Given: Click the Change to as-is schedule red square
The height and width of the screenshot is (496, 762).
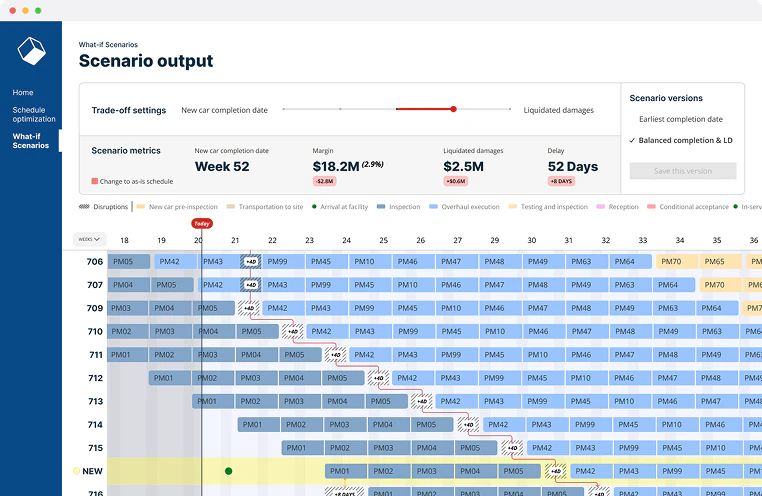Looking at the screenshot, I should pyautogui.click(x=95, y=181).
